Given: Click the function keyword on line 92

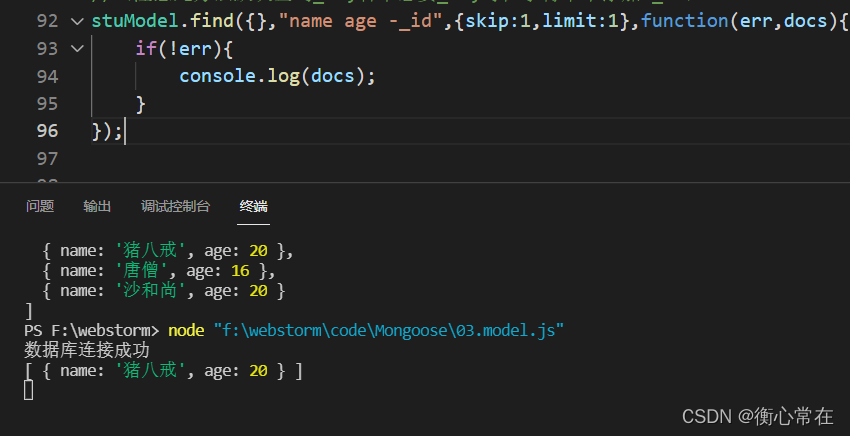Looking at the screenshot, I should pyautogui.click(x=685, y=21).
